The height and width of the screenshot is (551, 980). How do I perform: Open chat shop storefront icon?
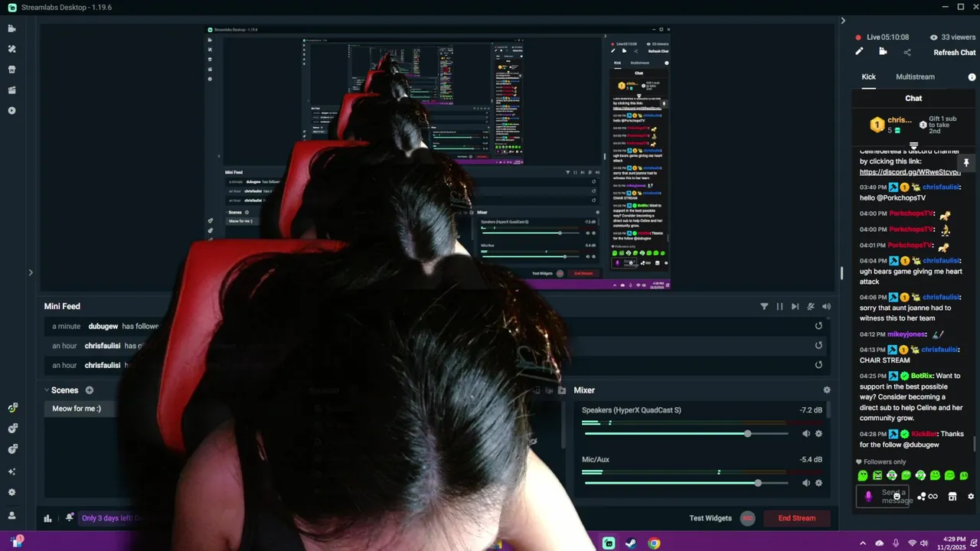952,497
